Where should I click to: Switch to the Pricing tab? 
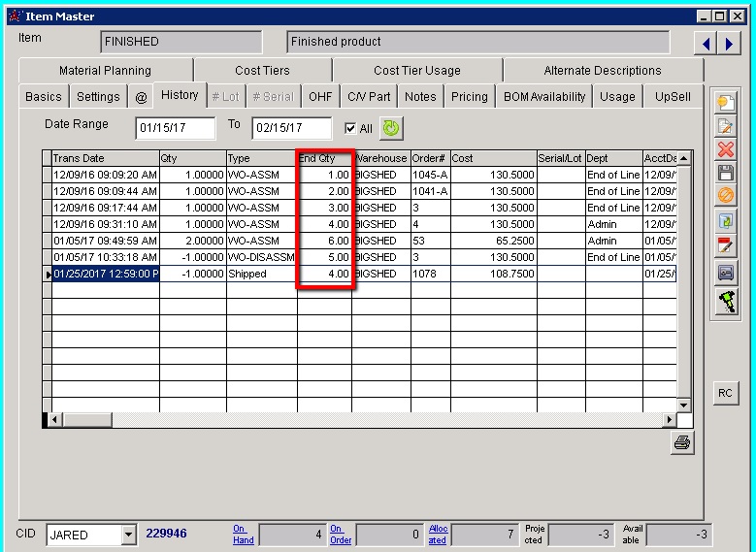[470, 97]
